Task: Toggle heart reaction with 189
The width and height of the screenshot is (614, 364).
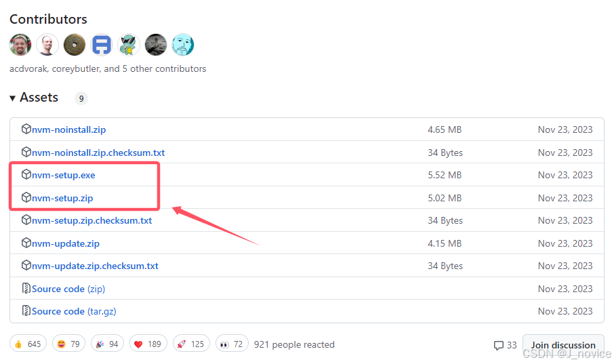Action: point(148,344)
